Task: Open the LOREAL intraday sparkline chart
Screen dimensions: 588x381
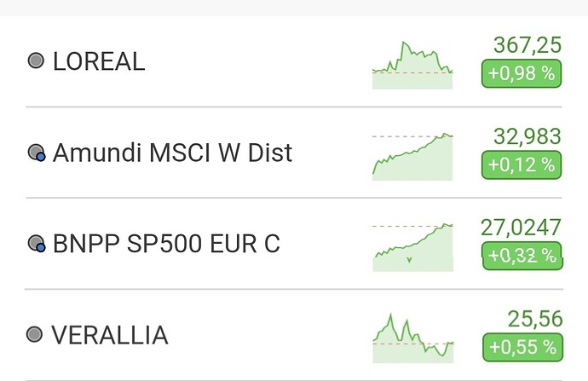Action: pyautogui.click(x=412, y=65)
